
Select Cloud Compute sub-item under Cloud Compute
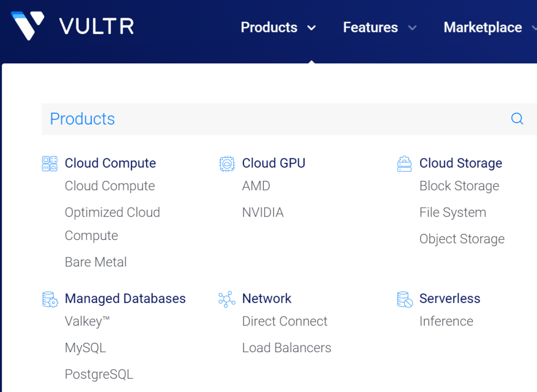(x=110, y=186)
